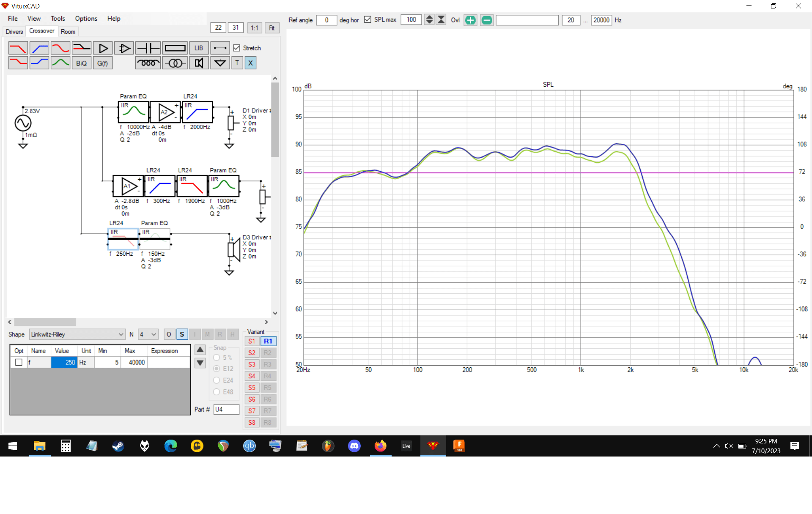Viewport: 812px width, 514px height.
Task: Add a red low-shelf filter block
Action: [x=18, y=63]
